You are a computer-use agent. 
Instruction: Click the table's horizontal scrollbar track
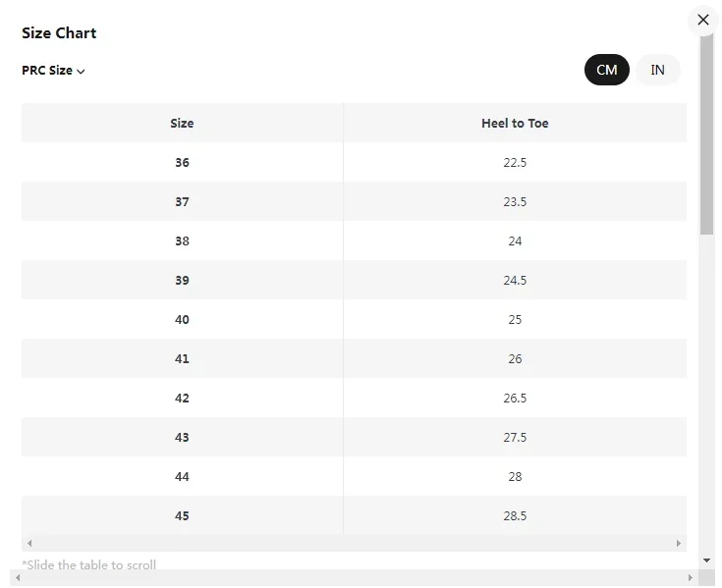[x=354, y=543]
